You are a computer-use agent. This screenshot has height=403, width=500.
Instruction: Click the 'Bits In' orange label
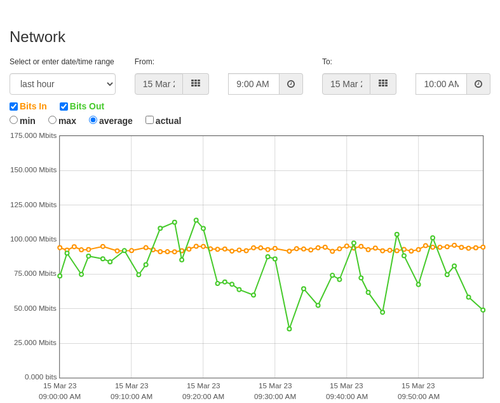pos(33,106)
